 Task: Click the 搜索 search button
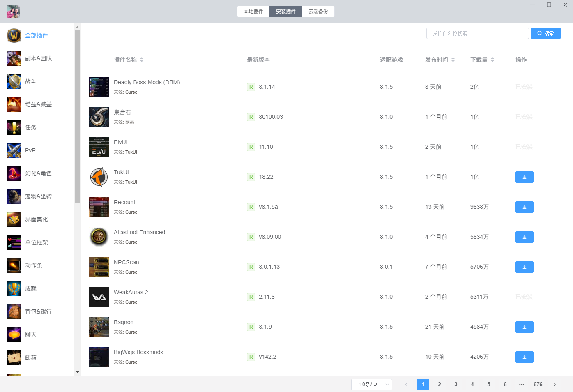pos(545,33)
